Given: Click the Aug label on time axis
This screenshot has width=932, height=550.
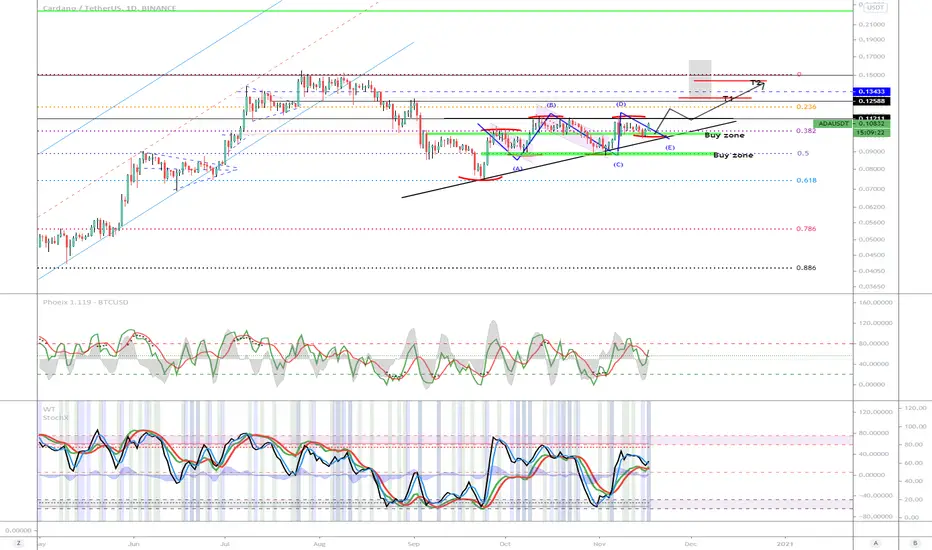Looking at the screenshot, I should (319, 543).
